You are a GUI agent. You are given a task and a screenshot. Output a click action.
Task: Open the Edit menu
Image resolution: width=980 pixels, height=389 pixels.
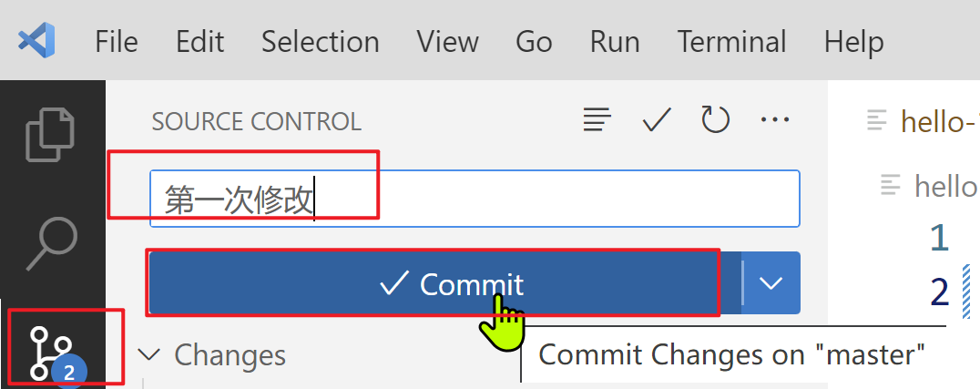click(199, 42)
